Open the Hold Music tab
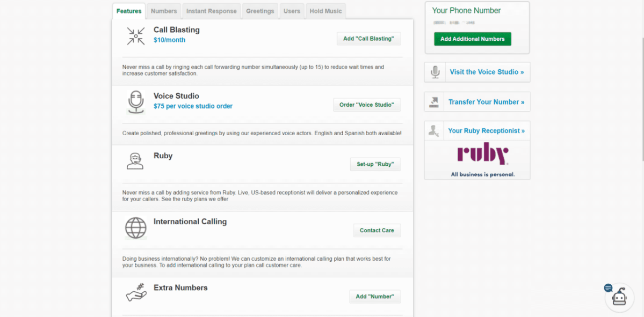The height and width of the screenshot is (317, 644). [x=325, y=11]
